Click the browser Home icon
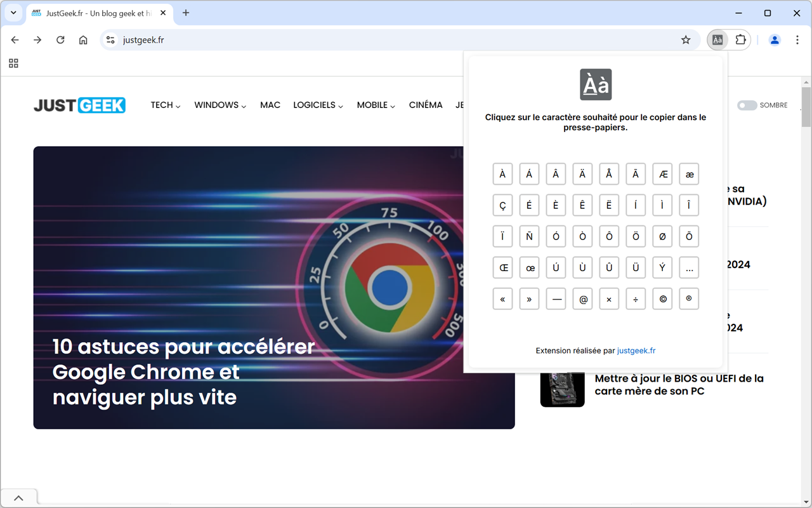This screenshot has width=812, height=508. [82, 39]
